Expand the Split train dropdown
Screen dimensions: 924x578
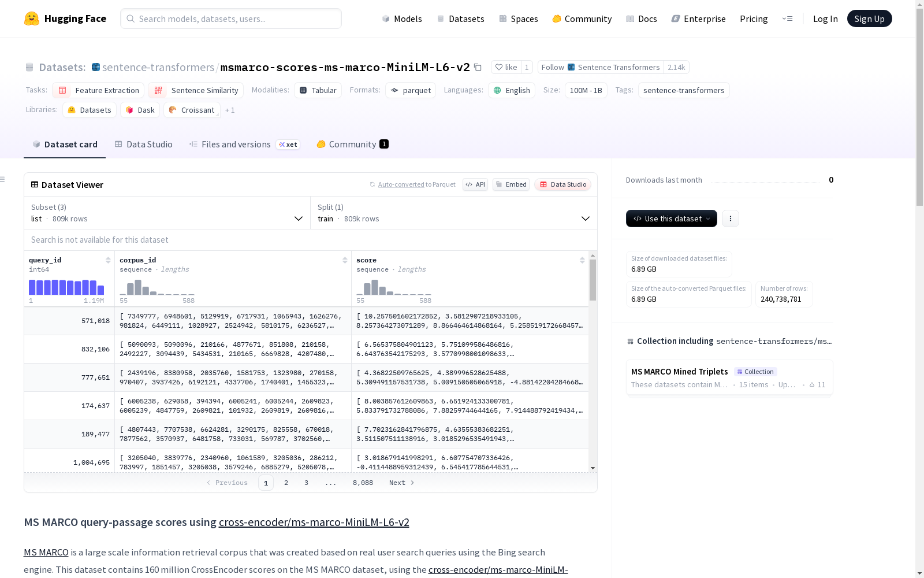point(454,213)
